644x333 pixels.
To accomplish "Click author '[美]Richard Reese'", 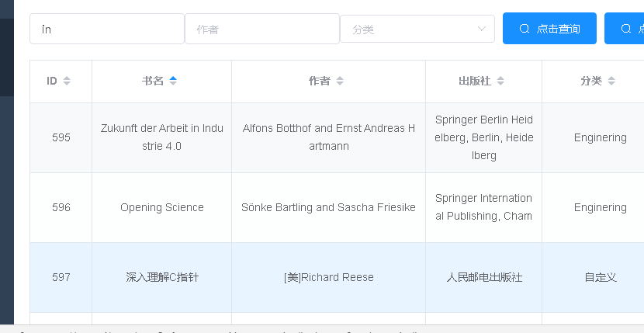I will pyautogui.click(x=328, y=277).
